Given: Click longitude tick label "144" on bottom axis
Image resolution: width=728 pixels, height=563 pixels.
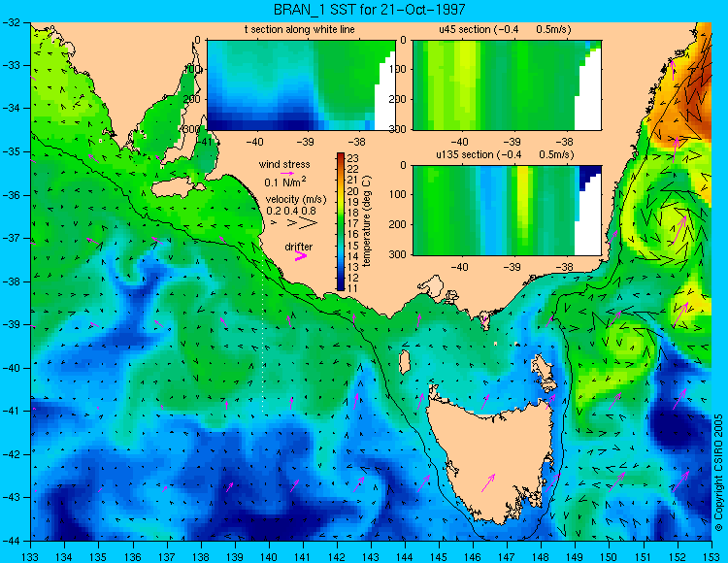Looking at the screenshot, I should (x=405, y=557).
